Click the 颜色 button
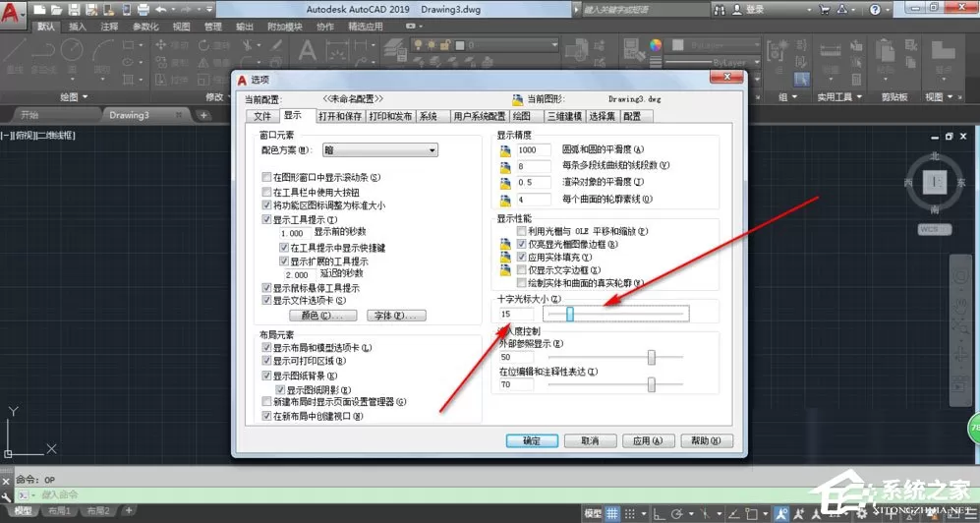 tap(322, 316)
